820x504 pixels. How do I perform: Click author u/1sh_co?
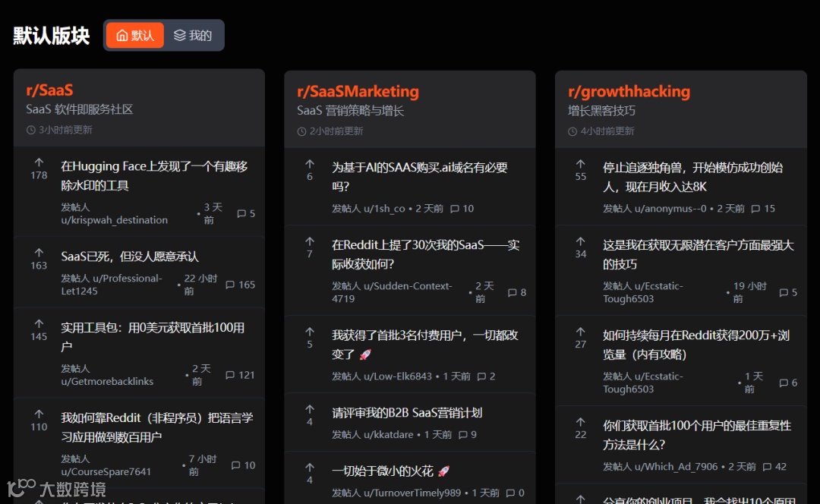[x=384, y=209]
